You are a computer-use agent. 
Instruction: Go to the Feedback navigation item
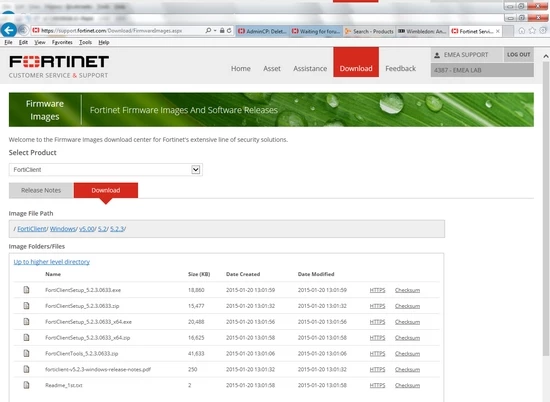click(x=401, y=68)
